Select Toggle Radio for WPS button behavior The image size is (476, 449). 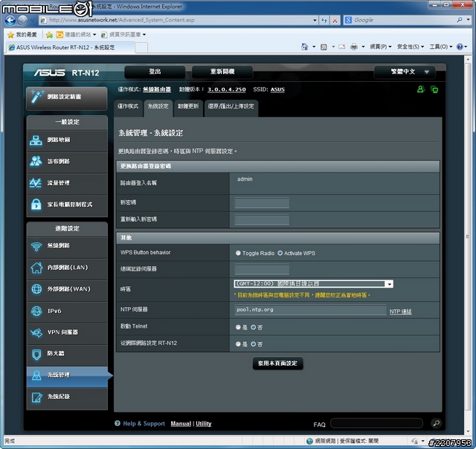(x=238, y=253)
